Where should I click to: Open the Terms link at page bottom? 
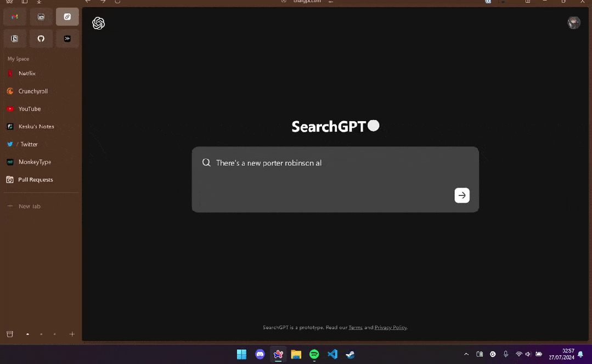click(x=356, y=327)
